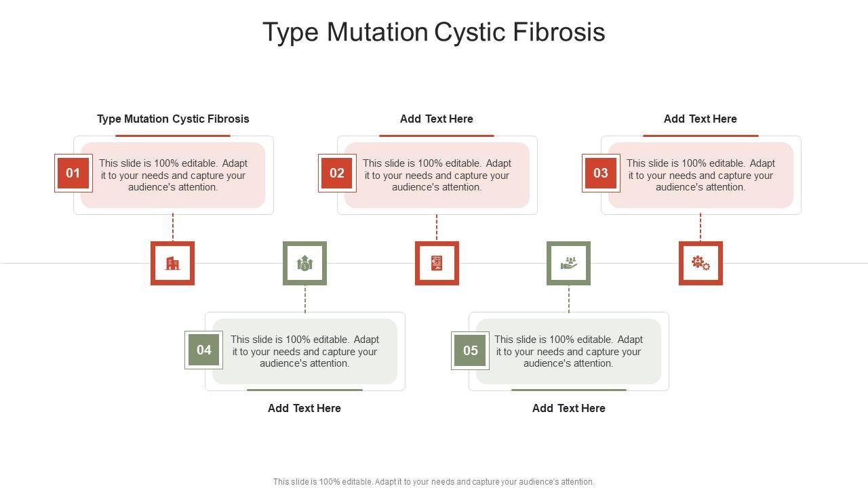Select the hand holding people icon
This screenshot has width=868, height=488.
click(x=568, y=263)
